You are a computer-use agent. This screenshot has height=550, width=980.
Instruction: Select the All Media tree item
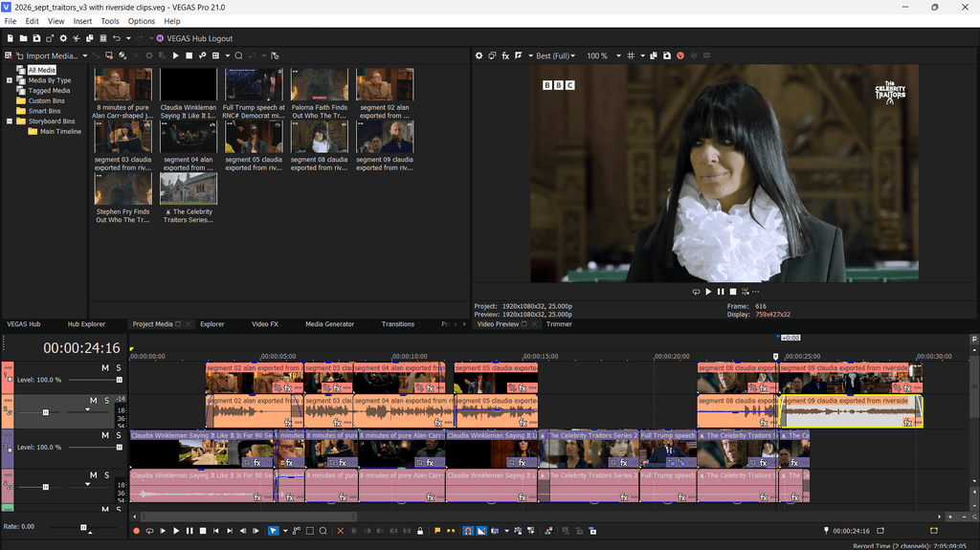(41, 70)
